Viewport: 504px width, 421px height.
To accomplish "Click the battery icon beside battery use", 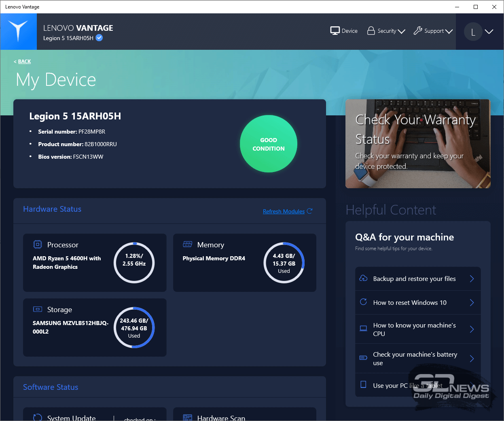I will click(363, 358).
